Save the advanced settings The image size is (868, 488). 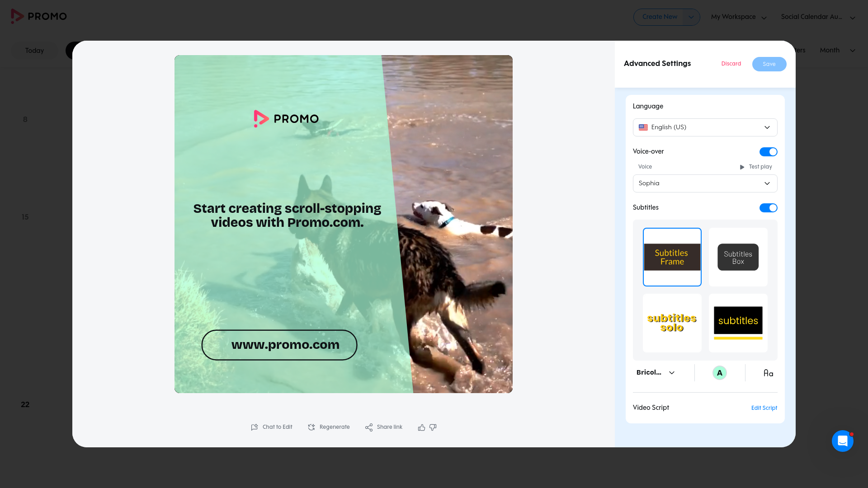click(x=769, y=64)
